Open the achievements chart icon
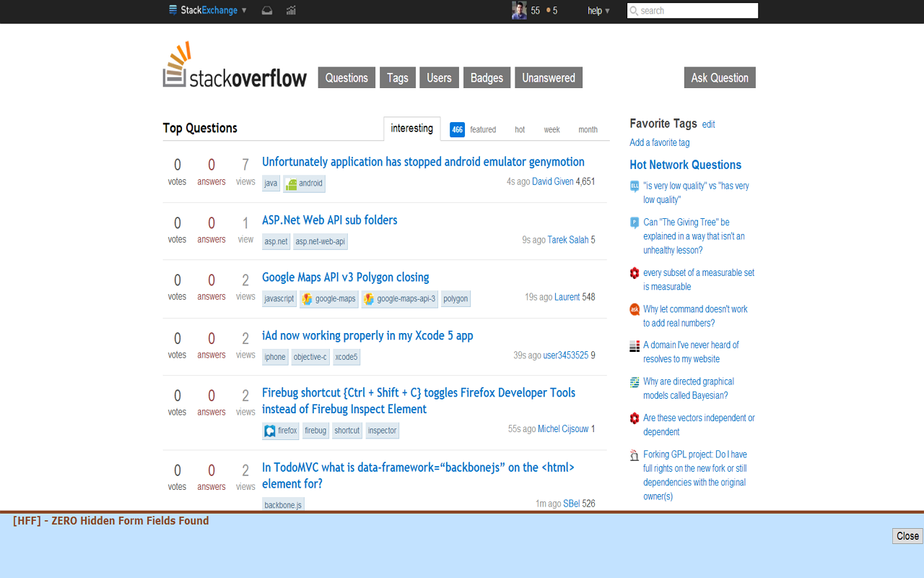 (291, 10)
